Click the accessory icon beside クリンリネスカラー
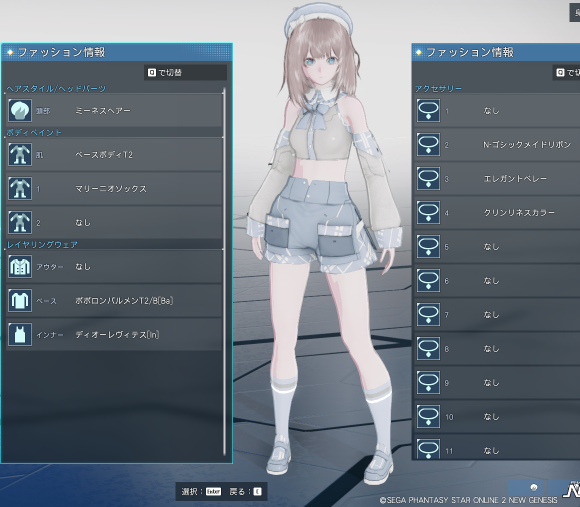This screenshot has width=580, height=507. (428, 213)
